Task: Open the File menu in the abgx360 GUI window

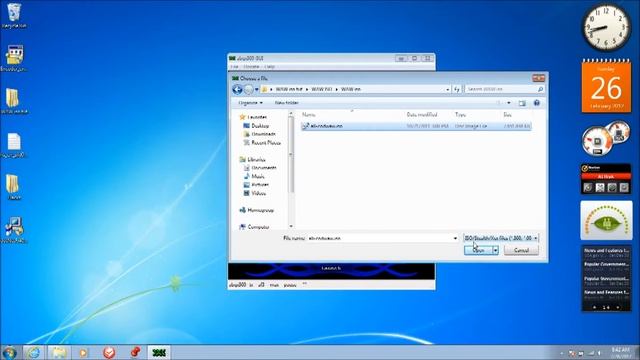Action: point(234,67)
